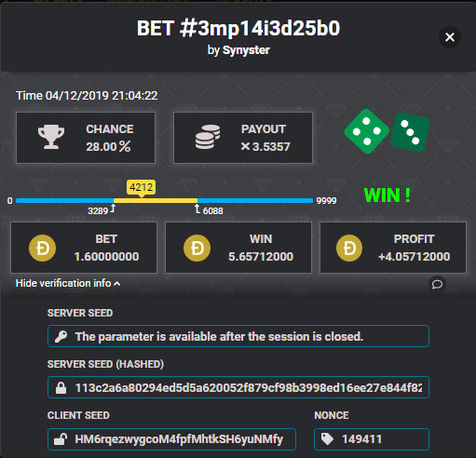Collapse the Hide verification info section

pos(68,283)
